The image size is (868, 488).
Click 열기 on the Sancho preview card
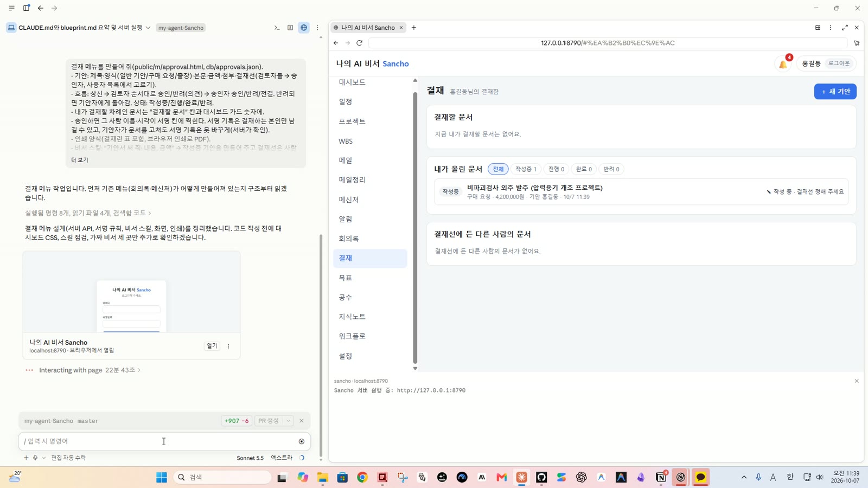tap(212, 346)
